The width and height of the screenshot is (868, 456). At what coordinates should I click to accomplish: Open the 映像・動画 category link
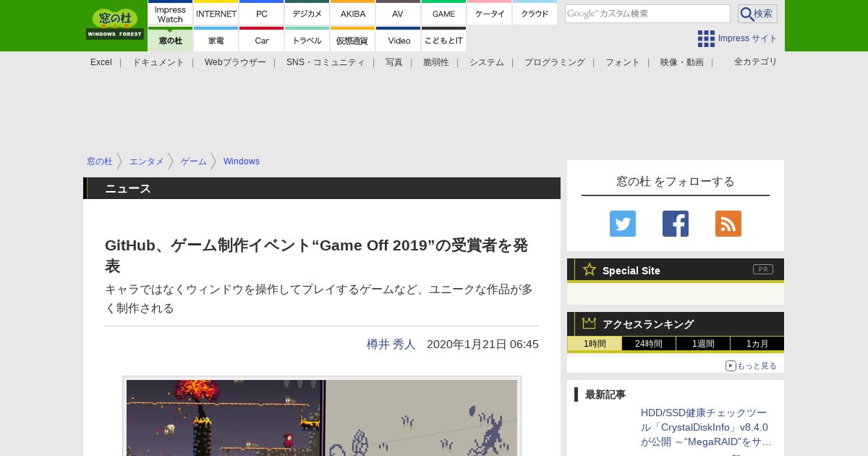(x=682, y=62)
